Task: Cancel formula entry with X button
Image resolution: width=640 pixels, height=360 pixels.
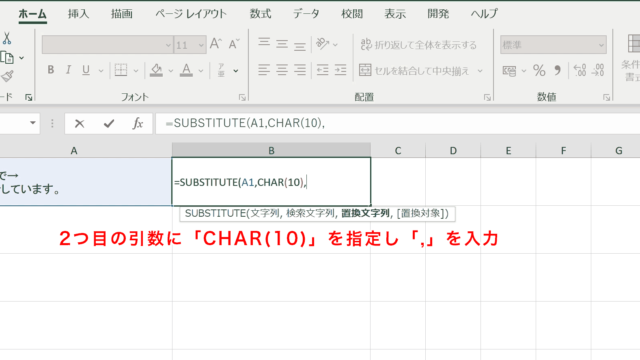Action: [x=80, y=123]
